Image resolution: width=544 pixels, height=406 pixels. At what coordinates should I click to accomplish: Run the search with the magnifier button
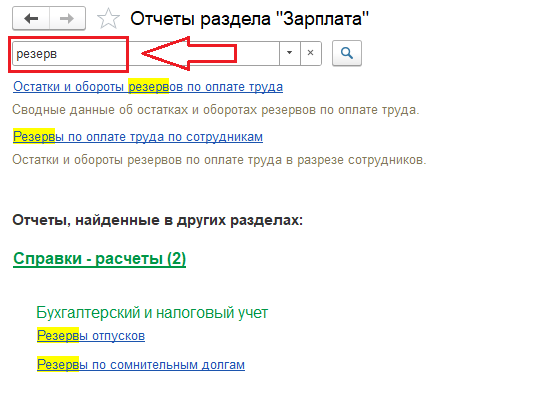pyautogui.click(x=347, y=53)
